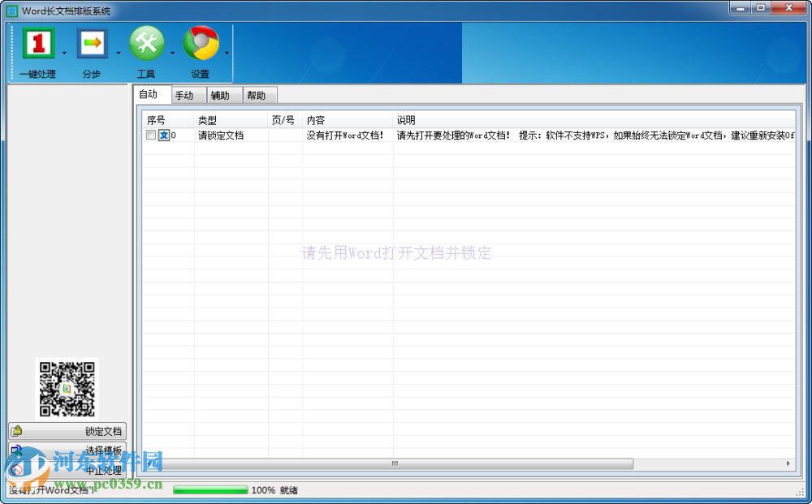The image size is (812, 504).
Task: Expand the dropdown beside 分步
Action: point(118,53)
